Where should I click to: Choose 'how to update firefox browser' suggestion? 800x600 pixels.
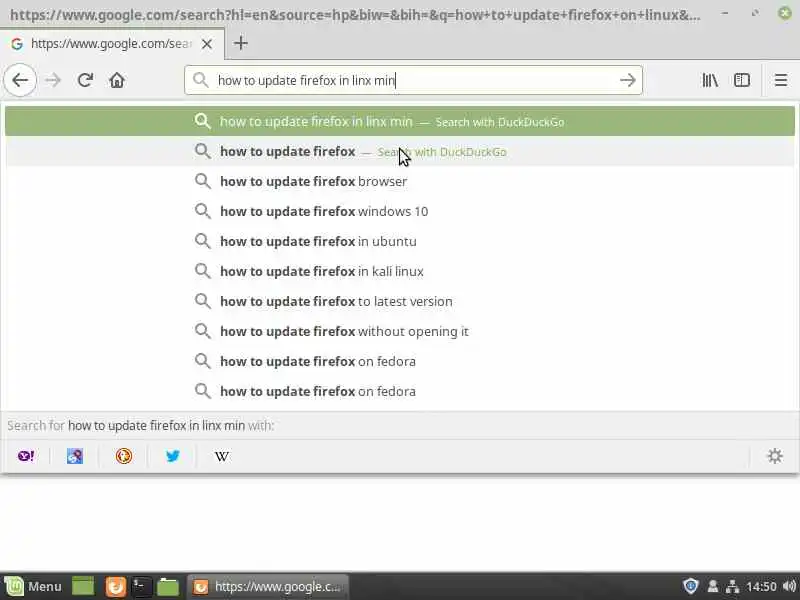tap(400, 181)
